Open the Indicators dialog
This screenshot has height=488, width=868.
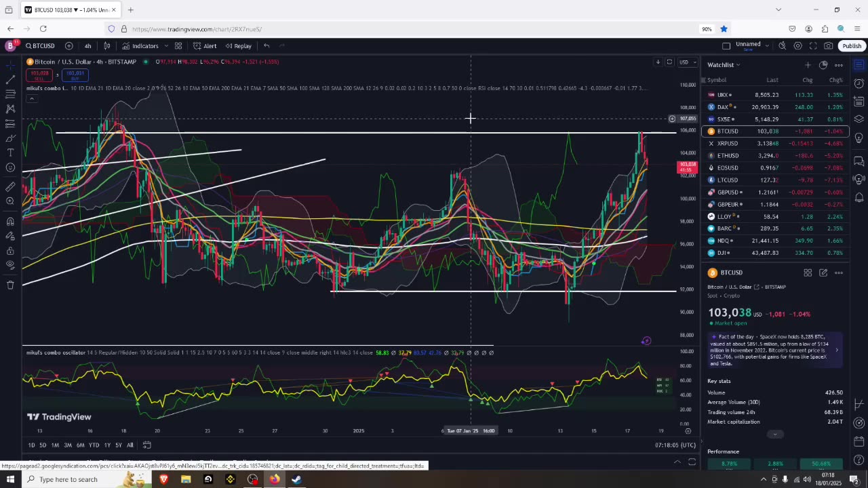(x=140, y=46)
